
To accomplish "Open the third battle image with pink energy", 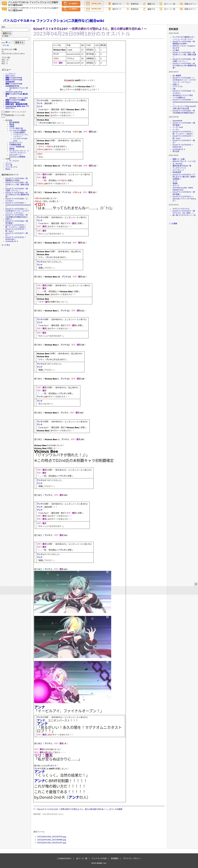I will [x=72, y=682].
